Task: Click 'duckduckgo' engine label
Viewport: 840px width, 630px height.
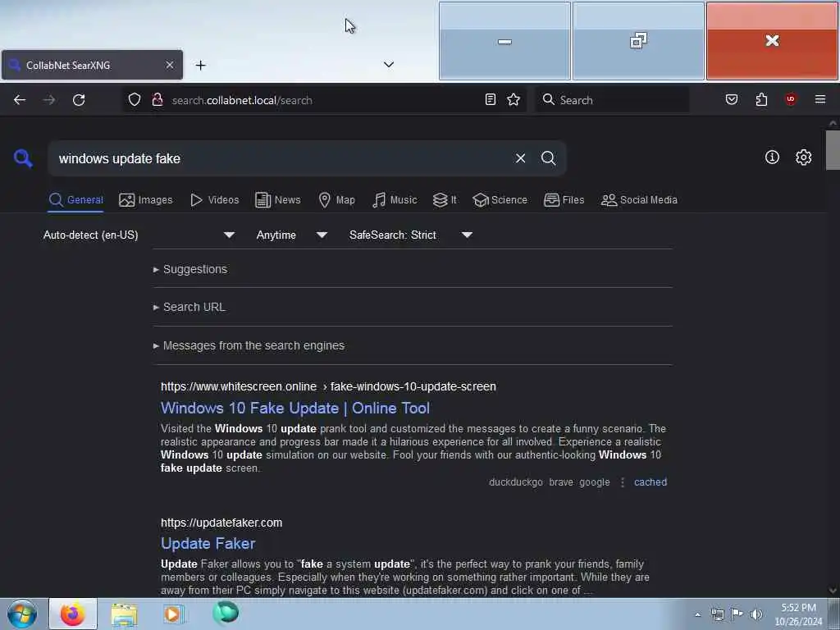Action: click(515, 482)
